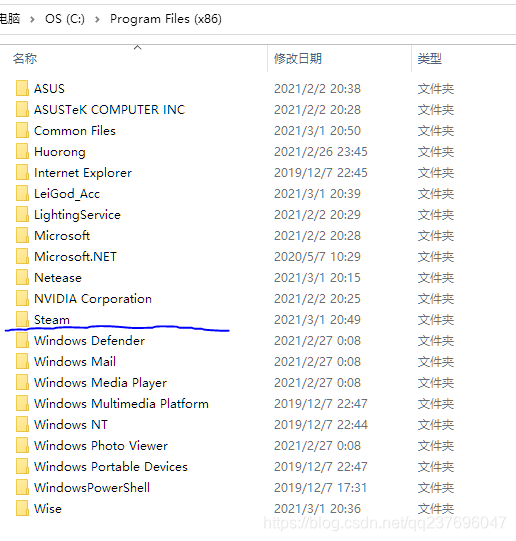Select the Windows NT folder name
This screenshot has width=516, height=541.
coord(71,425)
